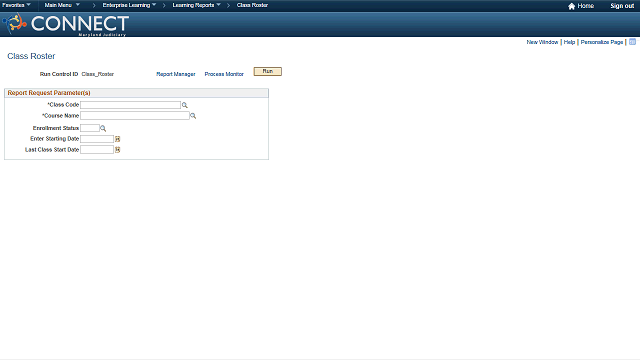Open the Favorites dropdown menu
Screen dimensions: 640x360
pos(16,5)
